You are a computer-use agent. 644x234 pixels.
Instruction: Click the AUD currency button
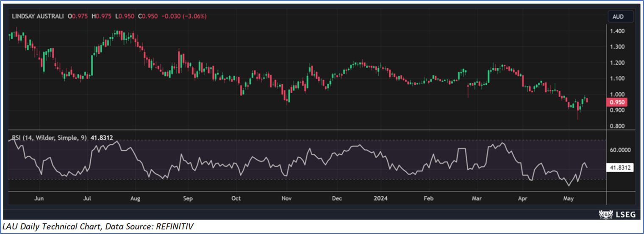[620, 17]
